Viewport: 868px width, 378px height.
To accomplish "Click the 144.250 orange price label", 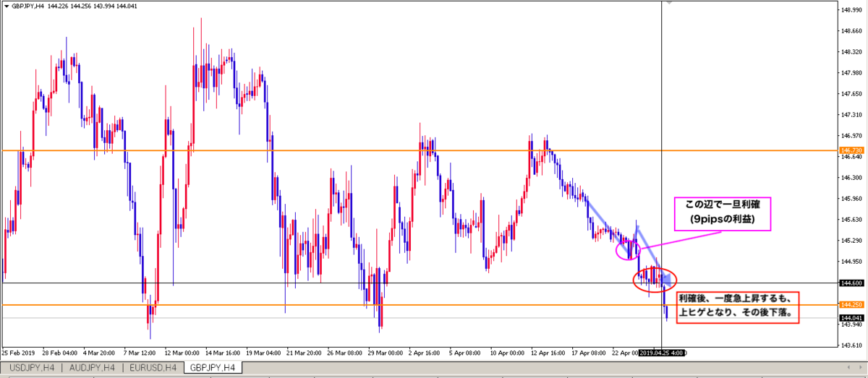I will point(852,305).
